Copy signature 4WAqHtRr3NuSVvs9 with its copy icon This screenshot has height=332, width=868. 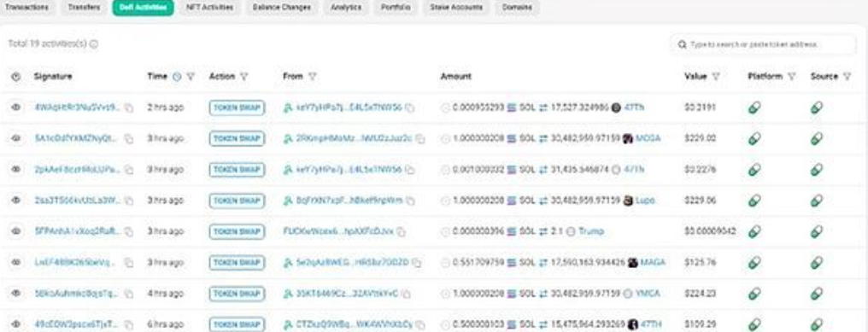coord(128,108)
